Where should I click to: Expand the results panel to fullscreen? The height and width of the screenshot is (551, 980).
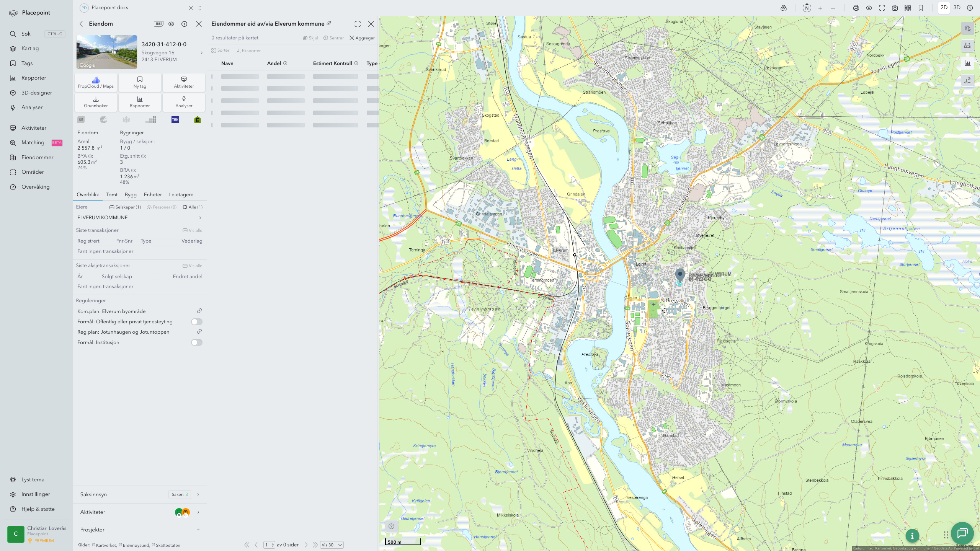(358, 24)
